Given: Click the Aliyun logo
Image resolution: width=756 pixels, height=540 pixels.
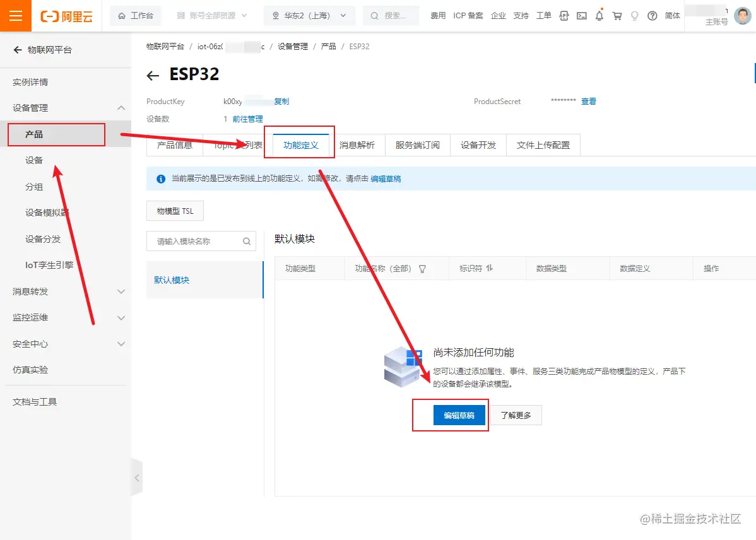Looking at the screenshot, I should pos(66,16).
